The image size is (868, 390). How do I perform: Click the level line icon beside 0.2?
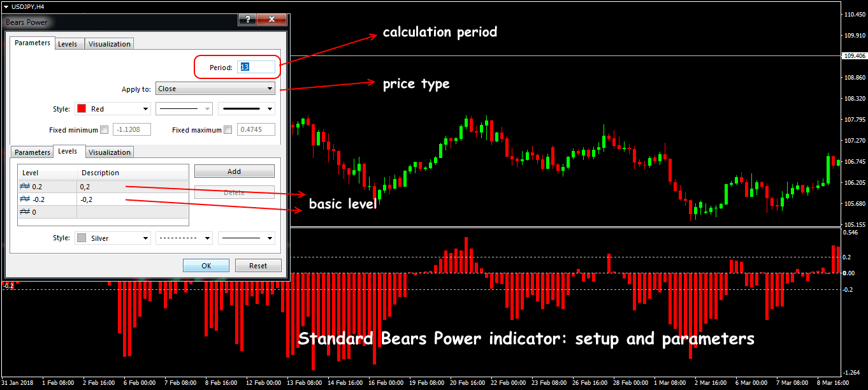pos(24,185)
